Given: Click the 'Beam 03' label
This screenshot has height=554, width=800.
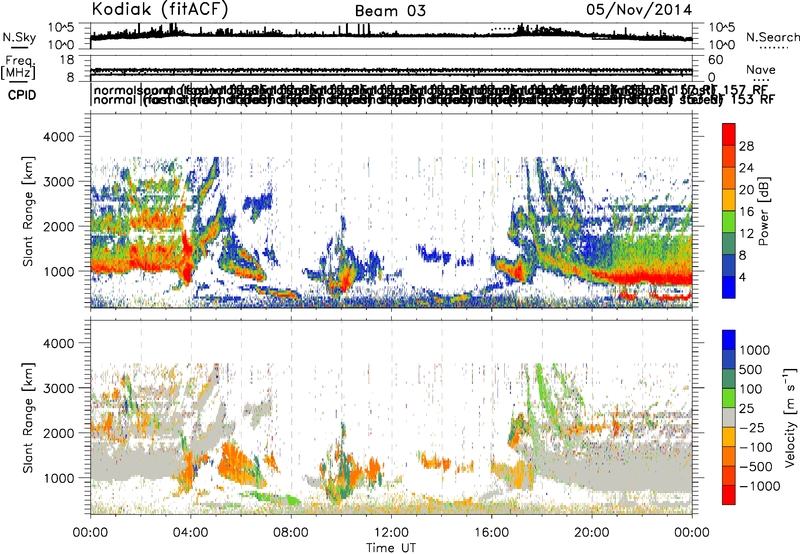Looking at the screenshot, I should (x=390, y=11).
